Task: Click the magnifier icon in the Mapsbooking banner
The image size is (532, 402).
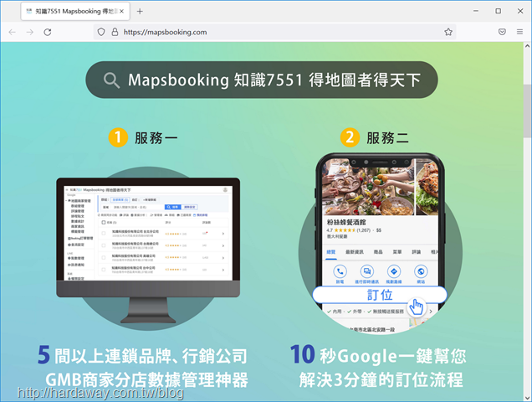Action: click(111, 80)
